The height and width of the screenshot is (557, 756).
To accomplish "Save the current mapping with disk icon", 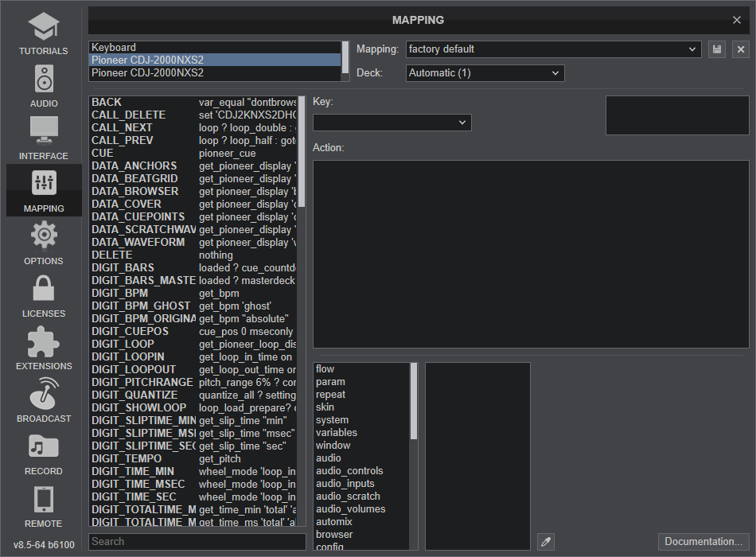I will (717, 49).
